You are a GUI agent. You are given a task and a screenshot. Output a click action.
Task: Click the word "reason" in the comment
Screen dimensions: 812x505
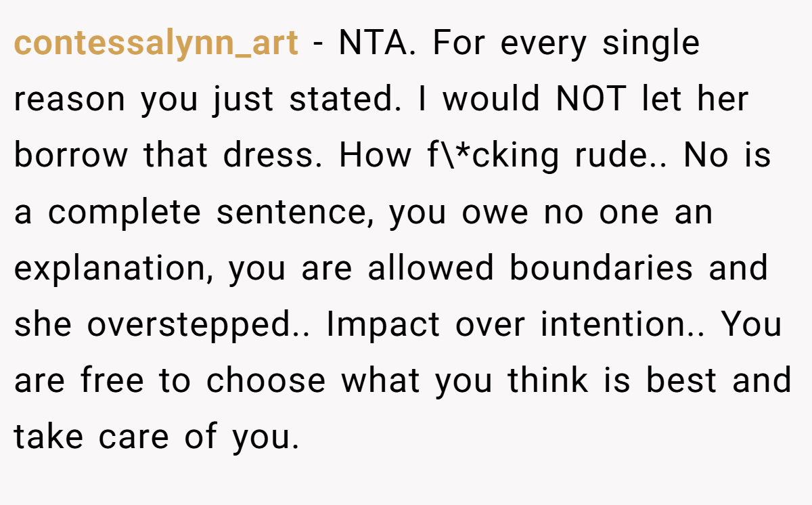click(69, 100)
